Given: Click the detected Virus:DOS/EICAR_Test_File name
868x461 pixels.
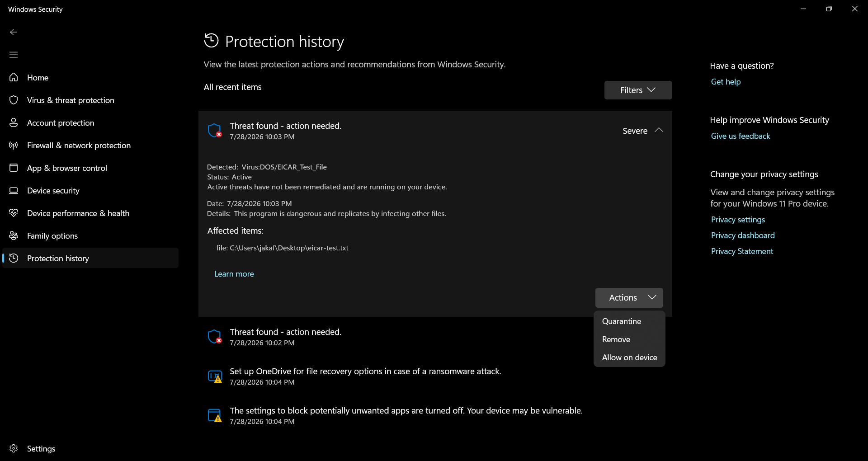Looking at the screenshot, I should click(284, 167).
